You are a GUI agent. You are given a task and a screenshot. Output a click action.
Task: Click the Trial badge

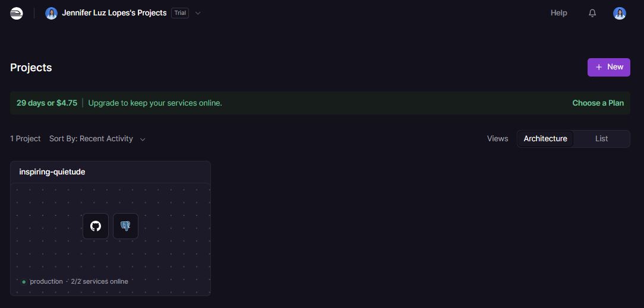coord(180,13)
